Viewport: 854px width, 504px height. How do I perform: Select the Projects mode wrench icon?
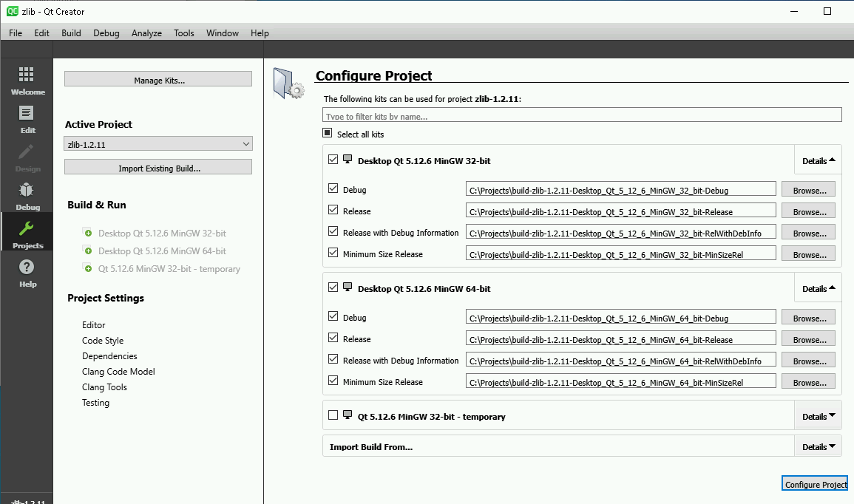26,228
